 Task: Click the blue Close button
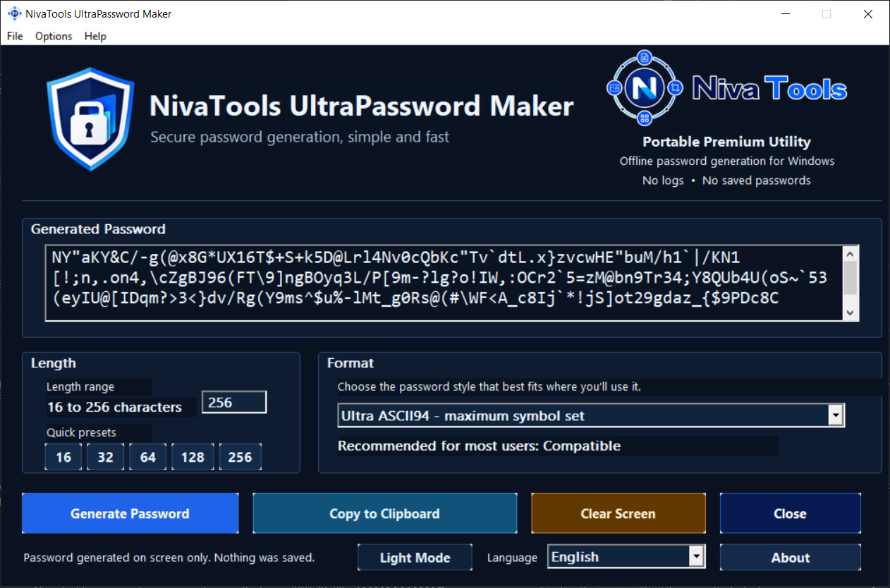pos(790,513)
